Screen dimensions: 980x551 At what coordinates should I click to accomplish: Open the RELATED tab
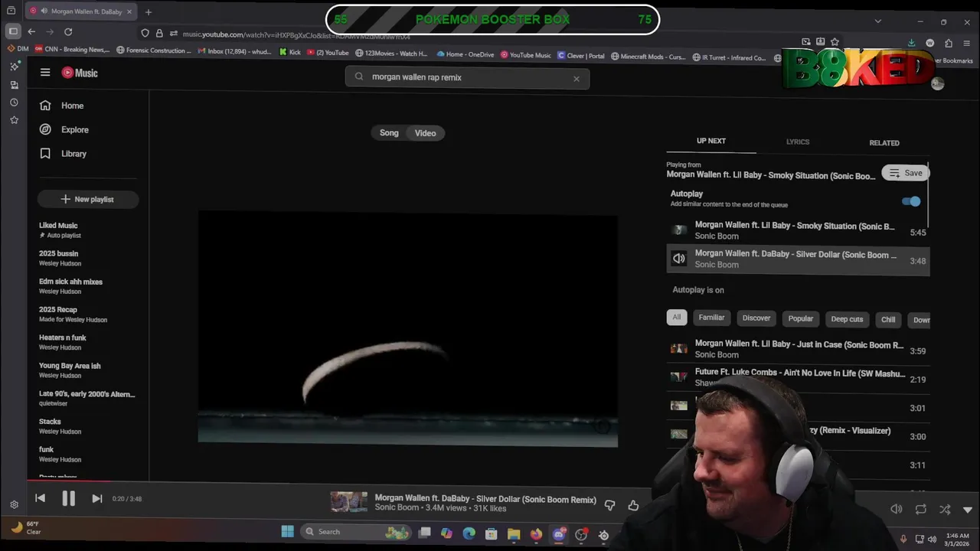[884, 143]
